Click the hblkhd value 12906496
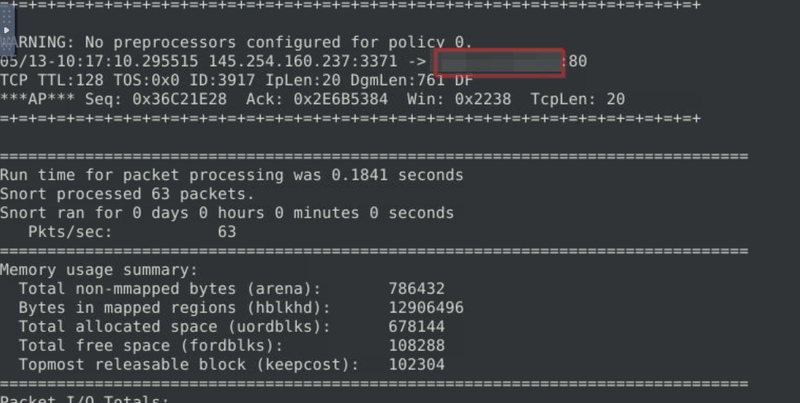Image resolution: width=800 pixels, height=403 pixels. [426, 308]
